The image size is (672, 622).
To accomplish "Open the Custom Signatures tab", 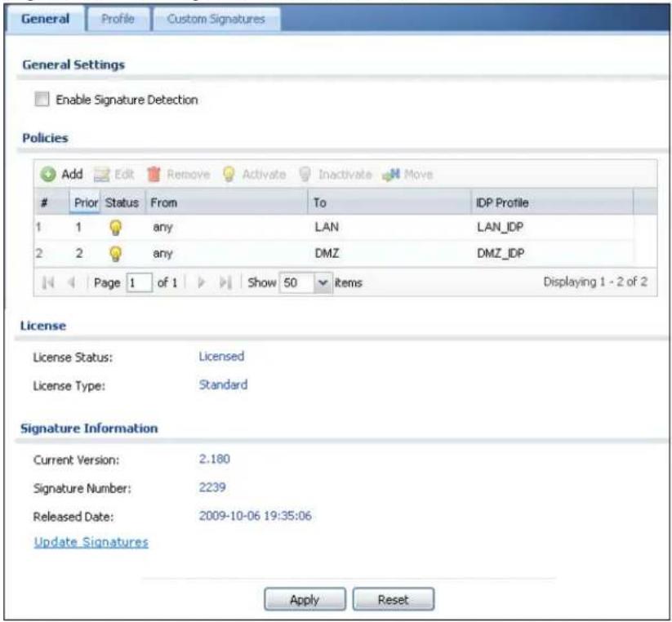I will [x=216, y=19].
